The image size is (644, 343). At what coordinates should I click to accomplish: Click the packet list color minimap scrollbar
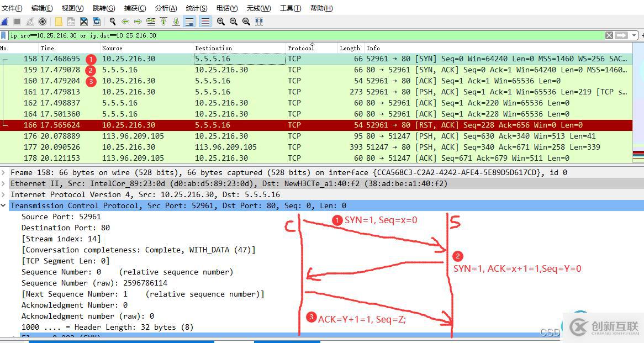point(638,103)
